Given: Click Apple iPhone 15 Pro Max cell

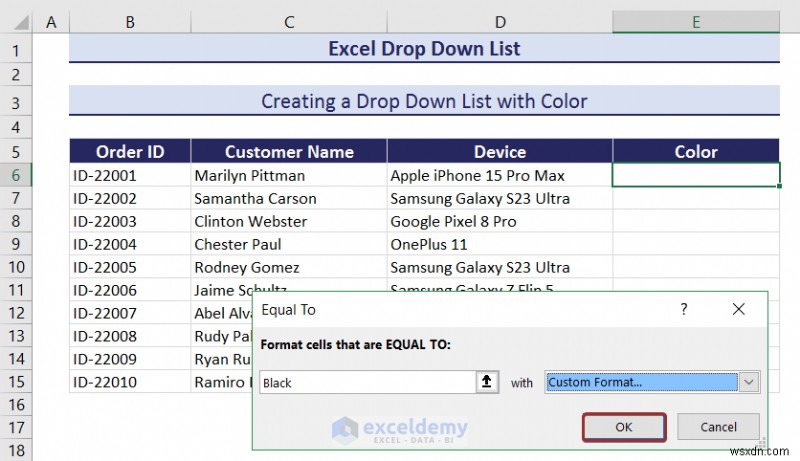Looking at the screenshot, I should pyautogui.click(x=500, y=175).
